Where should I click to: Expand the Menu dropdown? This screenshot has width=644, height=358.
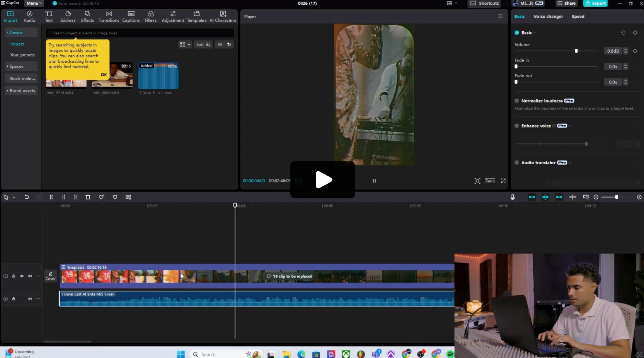point(34,3)
